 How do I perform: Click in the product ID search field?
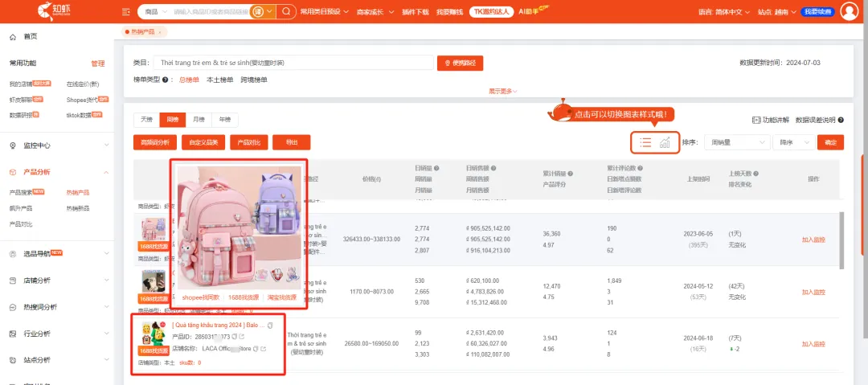211,11
